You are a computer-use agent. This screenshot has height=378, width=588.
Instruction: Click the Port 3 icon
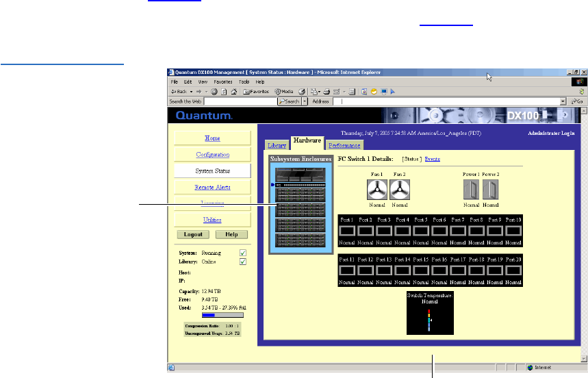(x=384, y=231)
